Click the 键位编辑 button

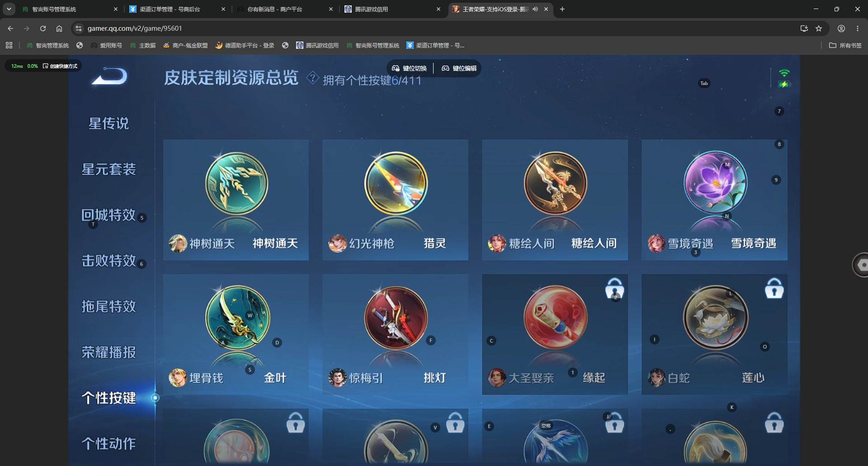pos(459,68)
